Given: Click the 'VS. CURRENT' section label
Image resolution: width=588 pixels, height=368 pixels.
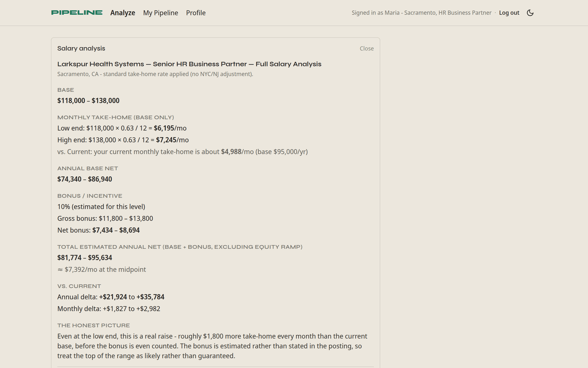Looking at the screenshot, I should pyautogui.click(x=79, y=286).
